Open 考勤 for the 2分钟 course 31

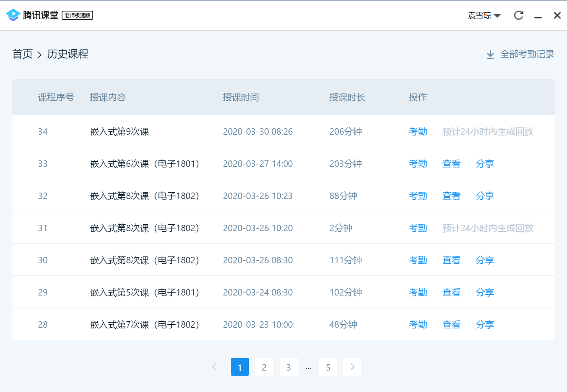[x=418, y=228]
